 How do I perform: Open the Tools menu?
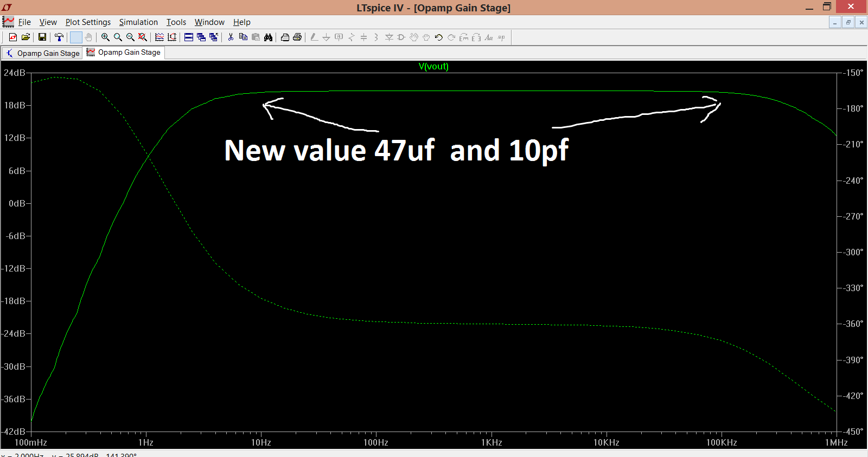coord(176,22)
